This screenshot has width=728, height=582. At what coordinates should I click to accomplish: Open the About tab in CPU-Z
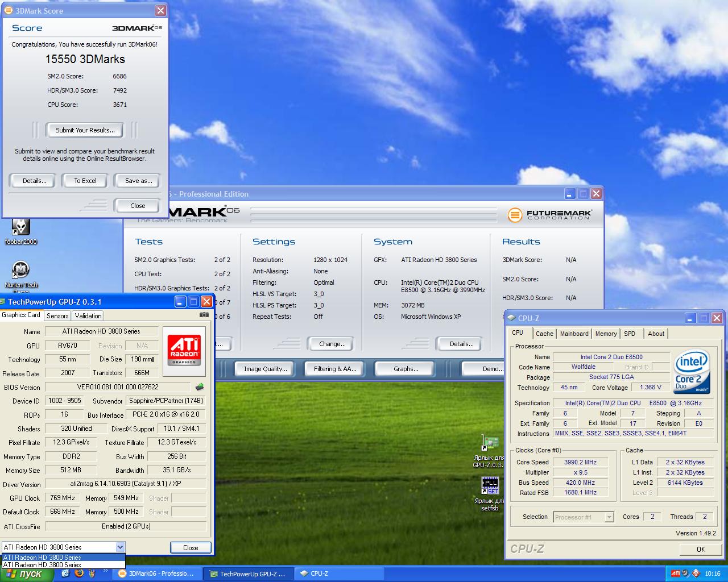[x=656, y=334]
